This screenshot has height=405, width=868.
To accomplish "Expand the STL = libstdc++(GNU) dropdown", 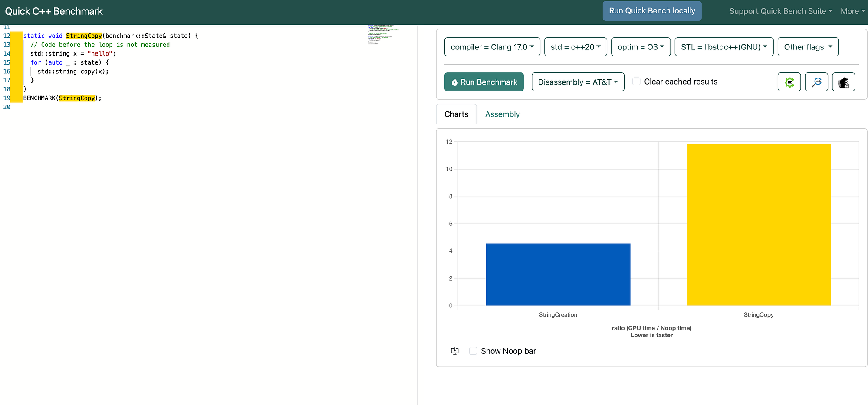I will 724,47.
